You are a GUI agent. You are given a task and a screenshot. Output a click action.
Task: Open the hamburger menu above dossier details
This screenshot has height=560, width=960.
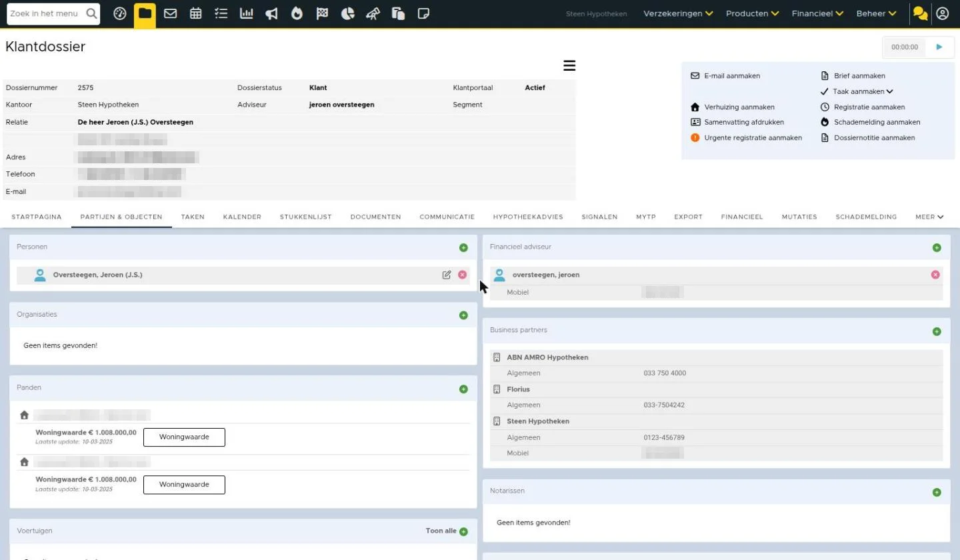coord(569,65)
